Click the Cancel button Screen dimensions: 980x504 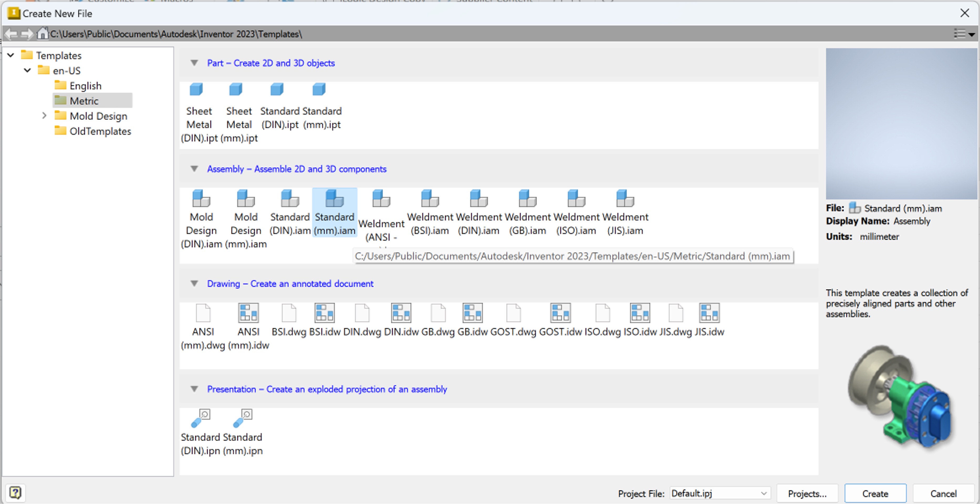point(943,493)
